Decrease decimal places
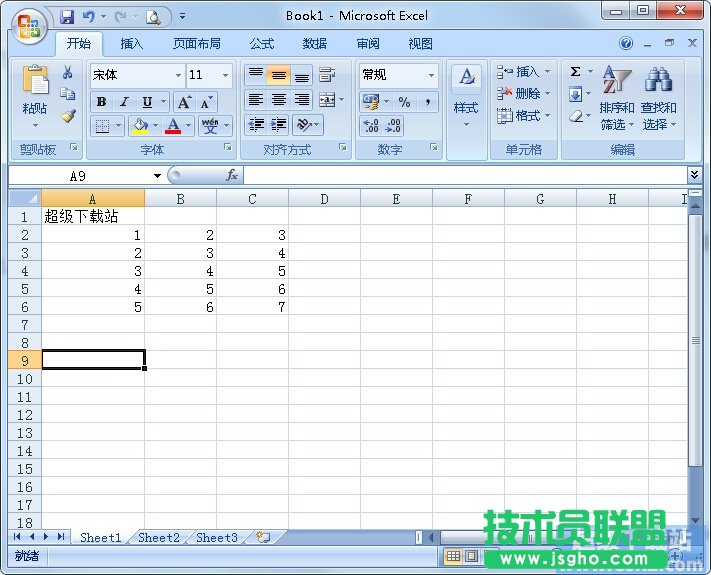This screenshot has height=575, width=711. (393, 126)
